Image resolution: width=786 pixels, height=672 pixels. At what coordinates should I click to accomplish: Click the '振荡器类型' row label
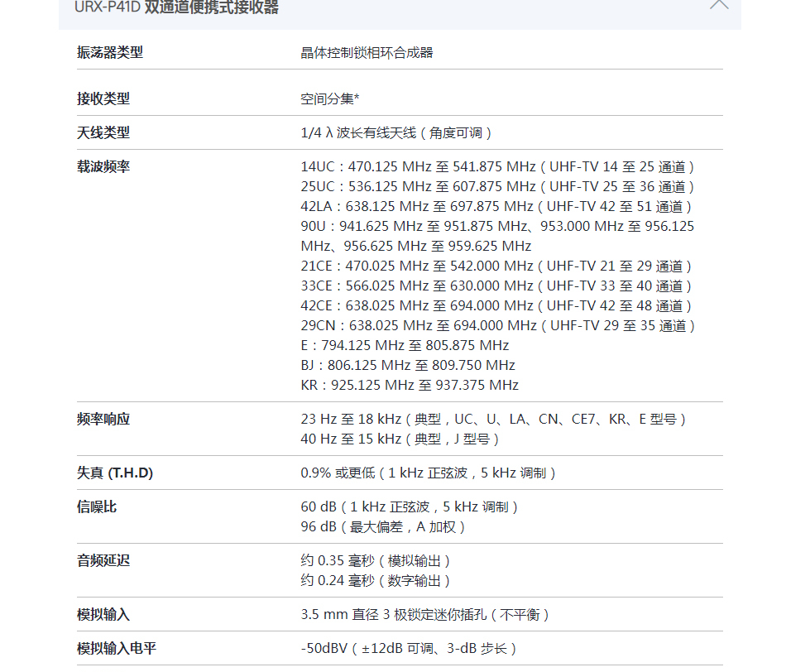tap(110, 52)
